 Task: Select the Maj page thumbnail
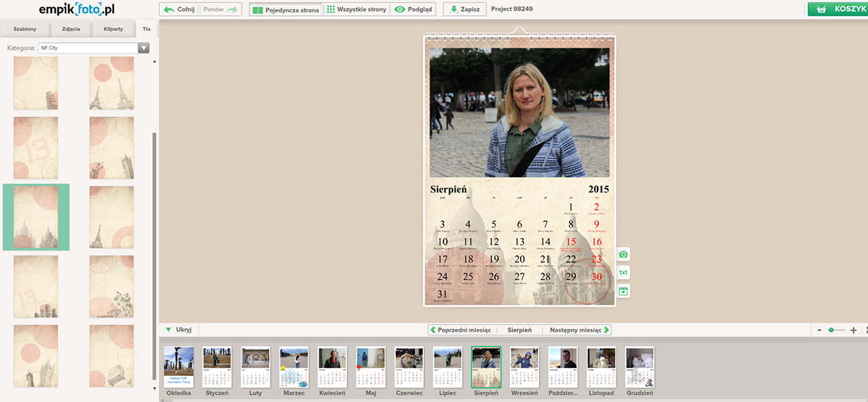tap(371, 367)
